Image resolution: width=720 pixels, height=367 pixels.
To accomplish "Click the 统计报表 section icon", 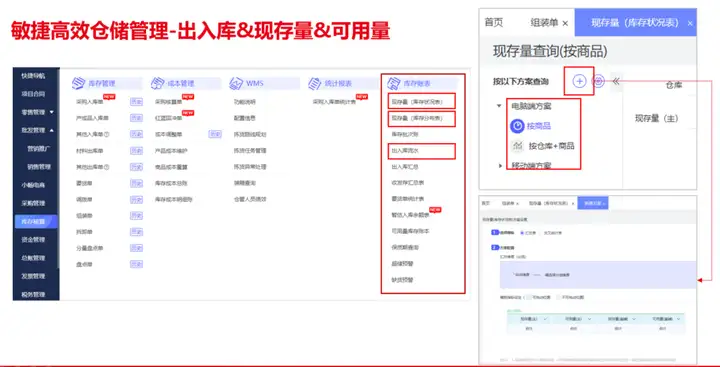I will [x=315, y=83].
